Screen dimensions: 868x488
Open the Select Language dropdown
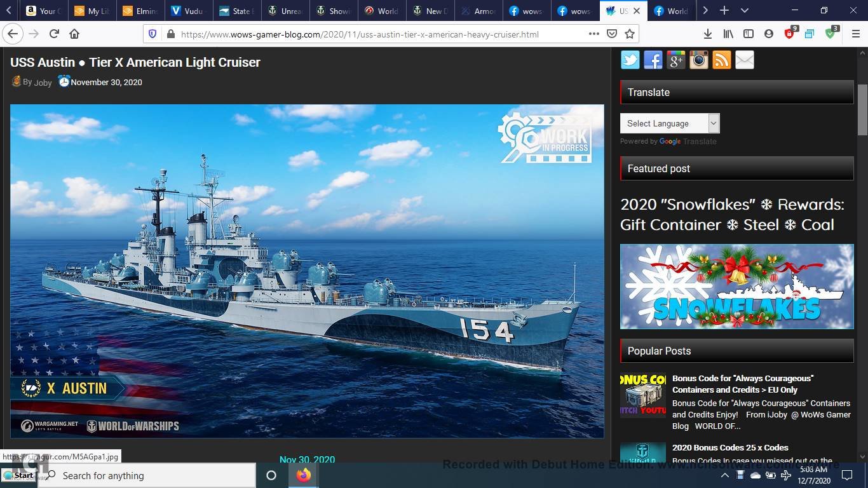[670, 123]
